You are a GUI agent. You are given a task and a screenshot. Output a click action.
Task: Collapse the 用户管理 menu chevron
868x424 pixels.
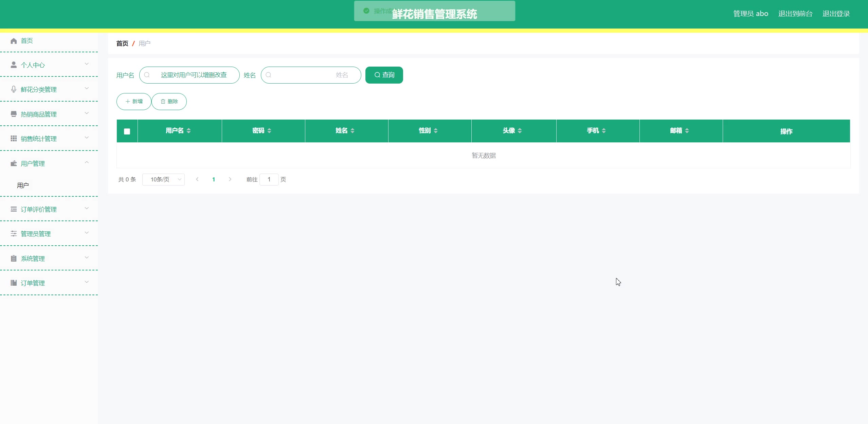coord(87,163)
